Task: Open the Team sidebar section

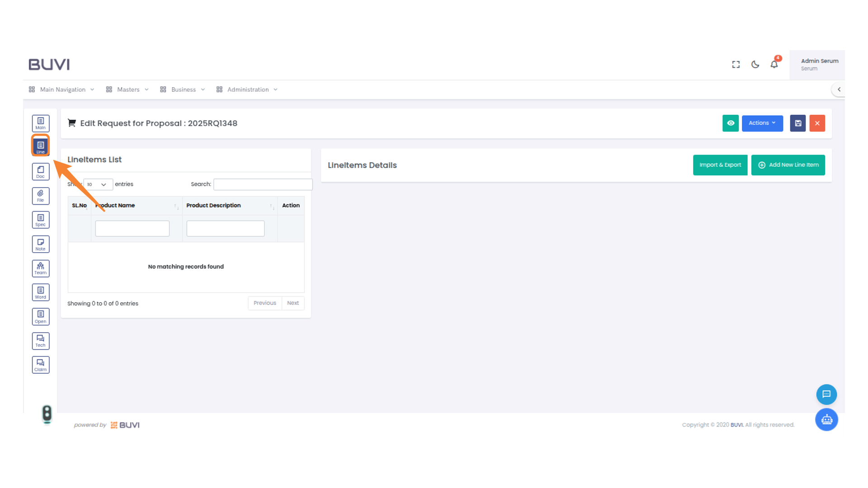Action: (40, 268)
